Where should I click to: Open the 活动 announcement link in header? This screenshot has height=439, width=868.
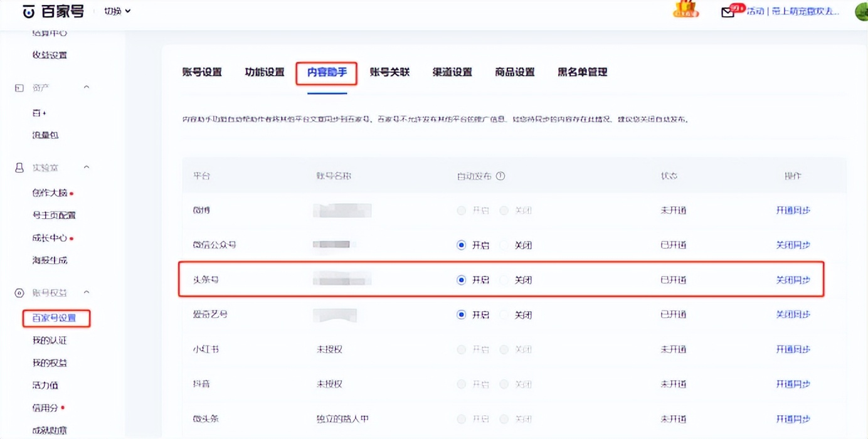tap(793, 11)
